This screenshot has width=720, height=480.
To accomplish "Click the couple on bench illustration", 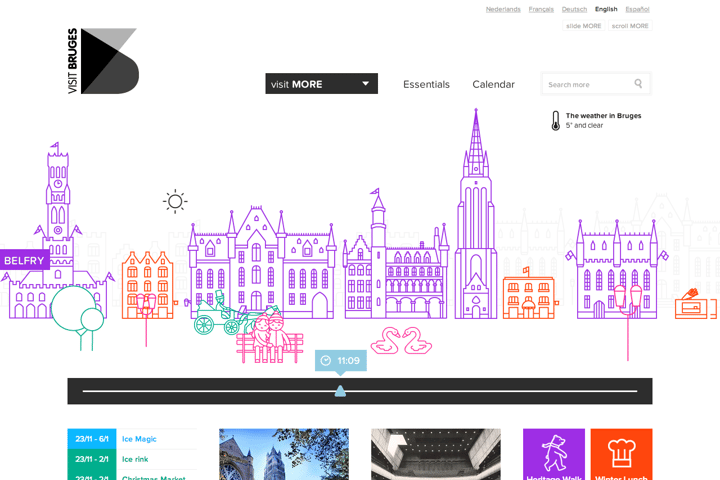I will point(270,338).
